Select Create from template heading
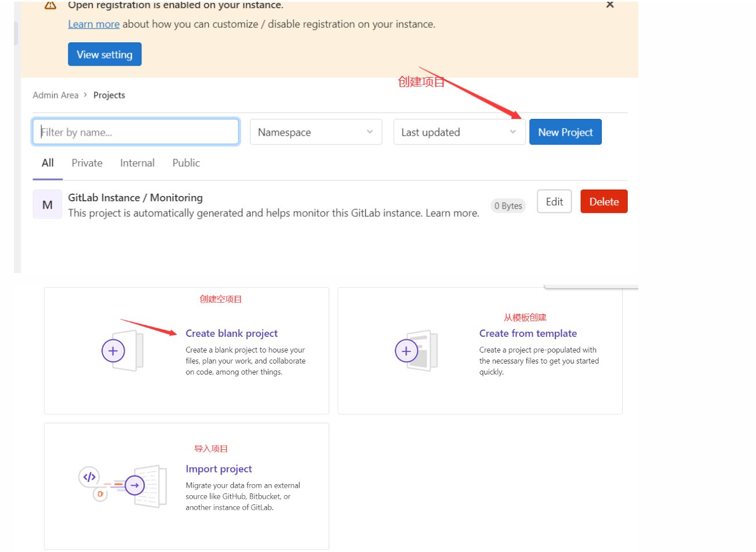756x552 pixels. [528, 333]
